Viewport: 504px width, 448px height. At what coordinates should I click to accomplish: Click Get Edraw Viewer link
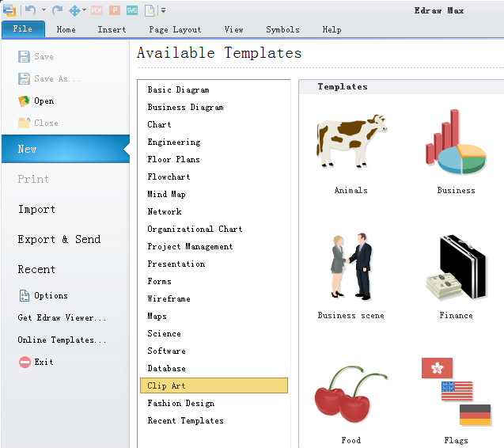coord(62,317)
